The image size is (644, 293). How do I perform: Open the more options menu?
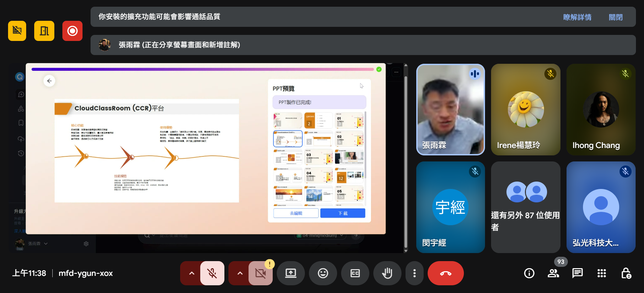pyautogui.click(x=415, y=273)
